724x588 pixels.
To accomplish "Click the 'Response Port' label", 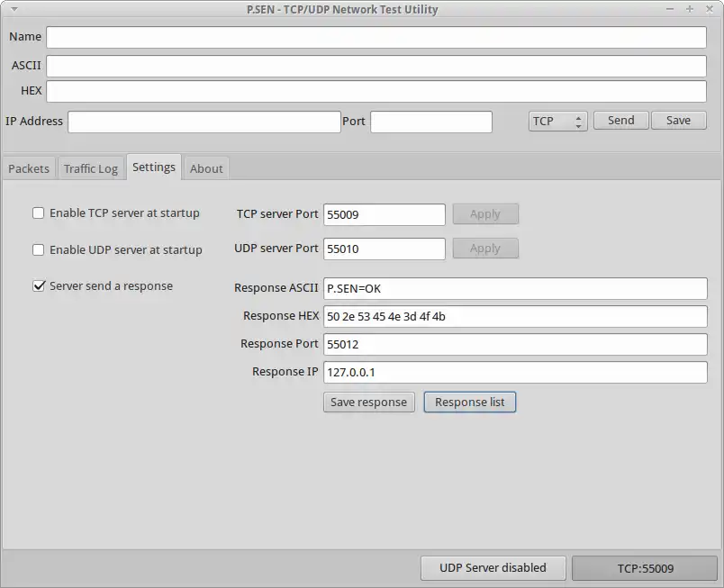I will pyautogui.click(x=279, y=344).
